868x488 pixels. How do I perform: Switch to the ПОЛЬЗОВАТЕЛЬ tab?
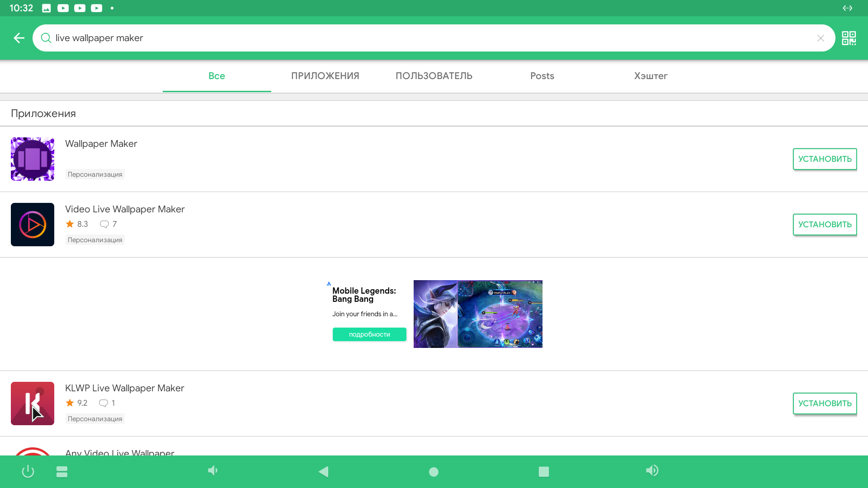434,76
